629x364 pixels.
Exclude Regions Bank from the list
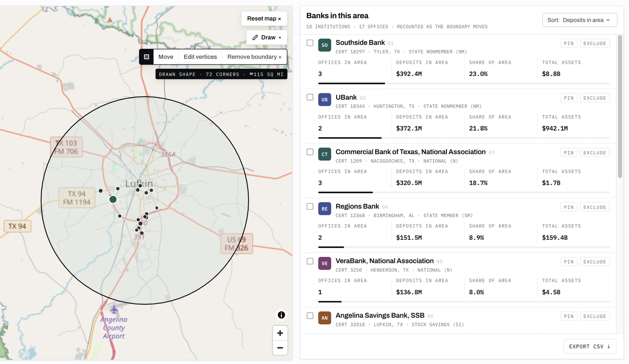[x=595, y=207]
